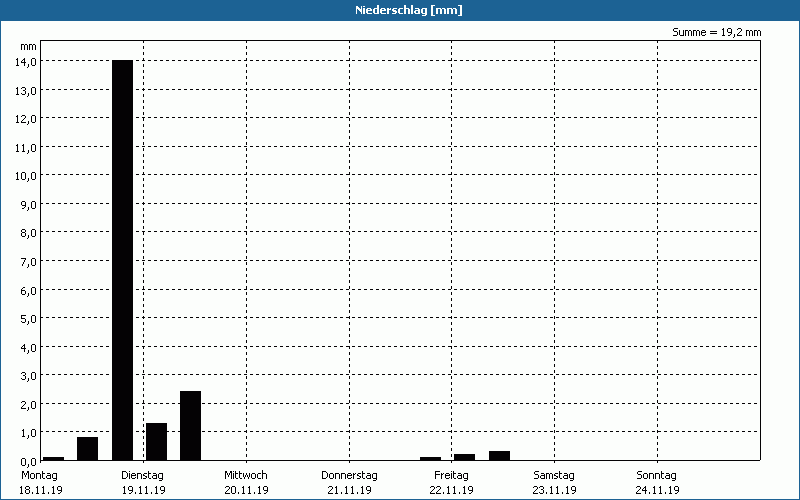Click the 'Samstag' axis label
This screenshot has height=500, width=800.
554,475
